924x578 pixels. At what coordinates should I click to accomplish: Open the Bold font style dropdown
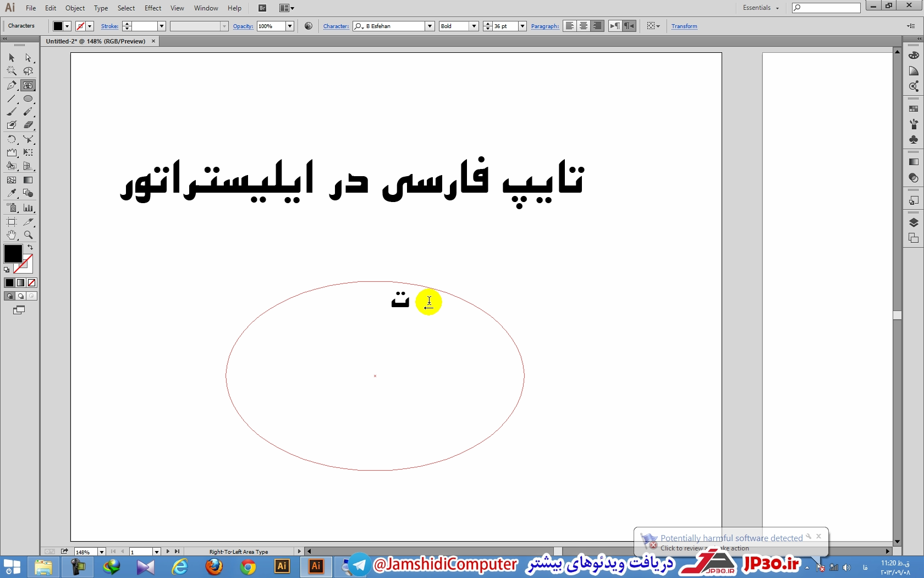point(474,26)
